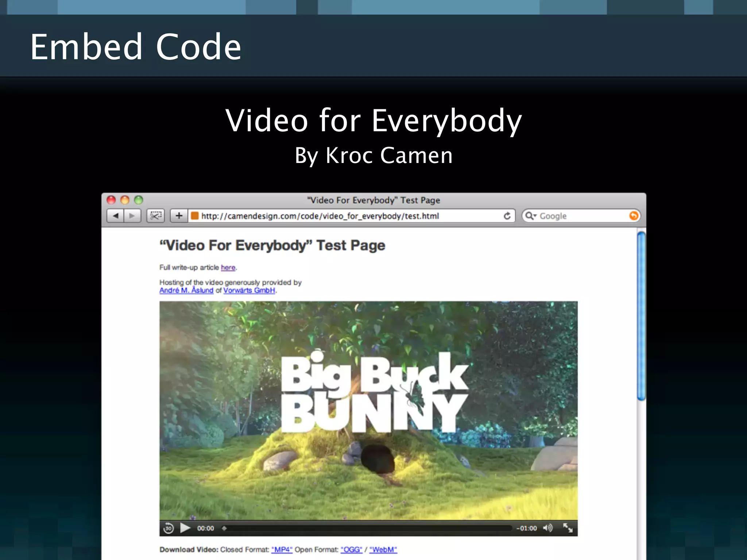Focus the Google search field
The height and width of the screenshot is (560, 747).
click(581, 216)
